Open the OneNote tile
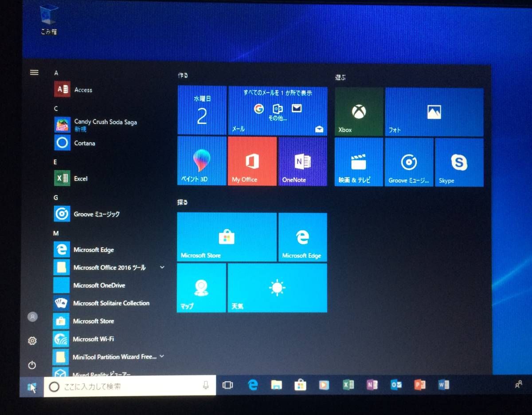Image resolution: width=532 pixels, height=415 pixels. pos(303,162)
